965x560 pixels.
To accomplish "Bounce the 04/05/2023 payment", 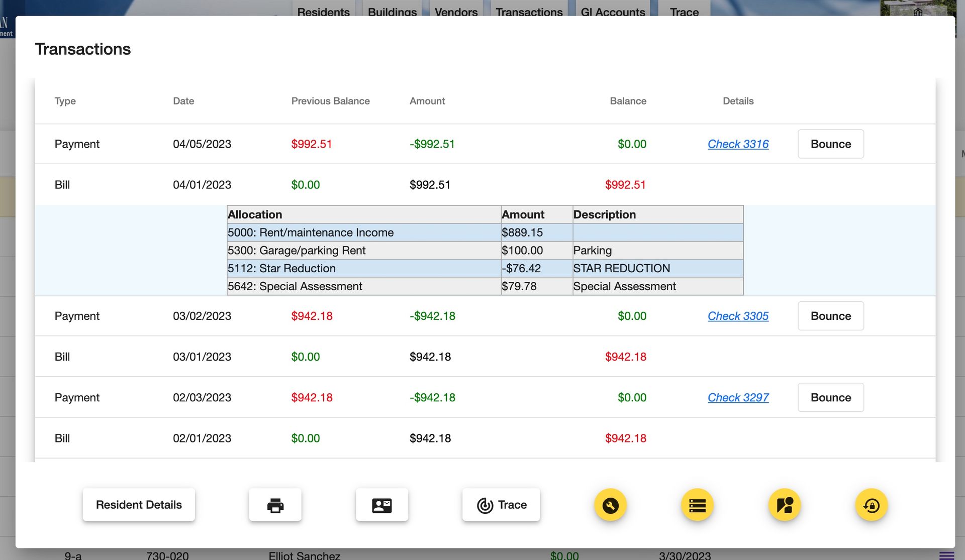I will pos(830,144).
